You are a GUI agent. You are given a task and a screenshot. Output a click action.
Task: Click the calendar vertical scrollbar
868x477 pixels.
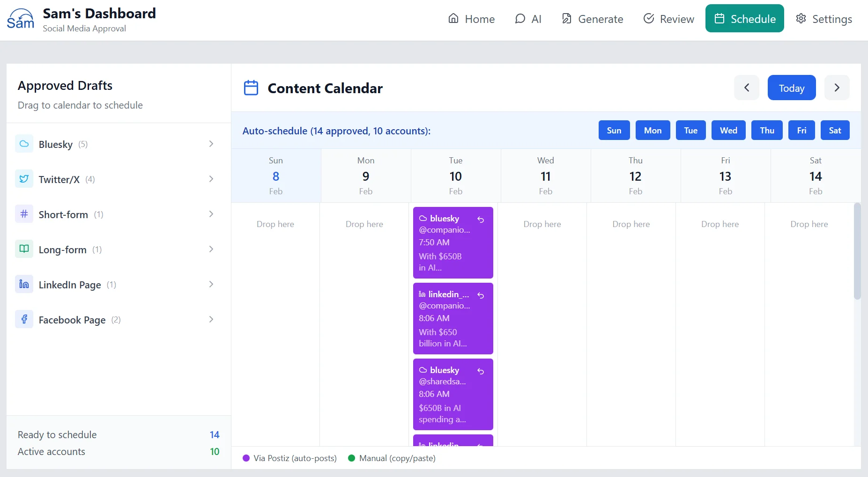tap(857, 253)
